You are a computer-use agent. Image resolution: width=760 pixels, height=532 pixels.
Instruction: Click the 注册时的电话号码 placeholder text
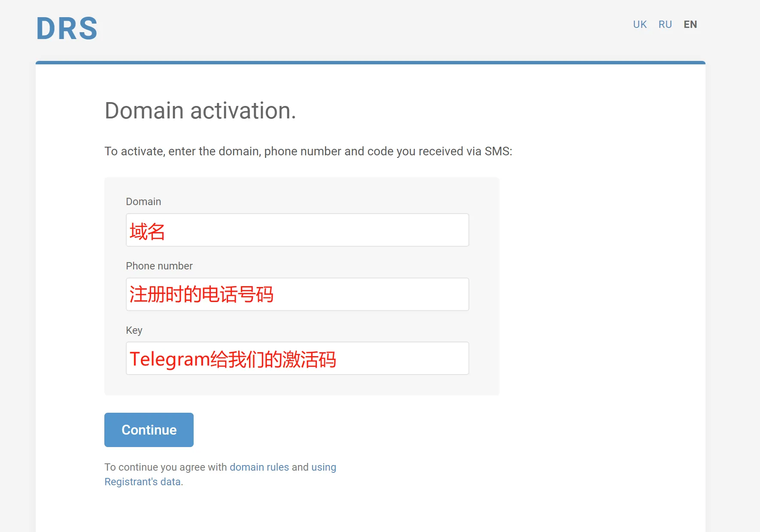tap(202, 294)
